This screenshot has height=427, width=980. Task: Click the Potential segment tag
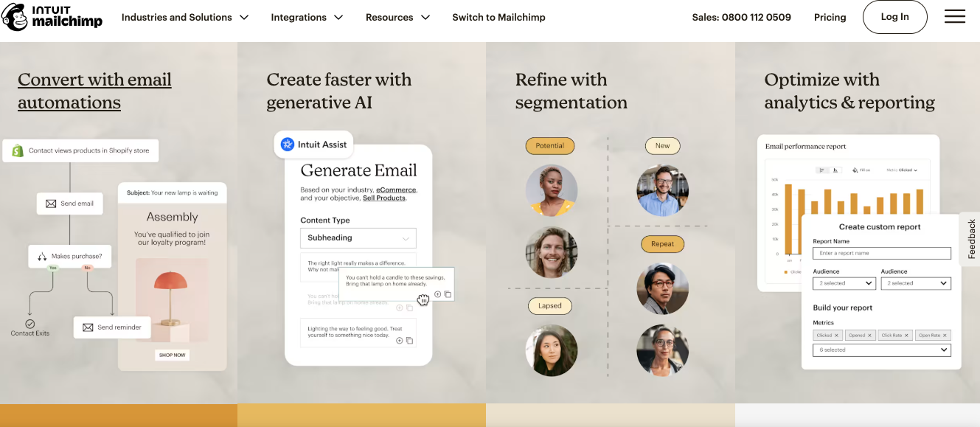click(550, 145)
